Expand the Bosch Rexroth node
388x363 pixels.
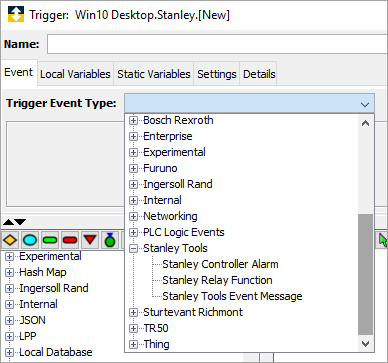click(133, 120)
